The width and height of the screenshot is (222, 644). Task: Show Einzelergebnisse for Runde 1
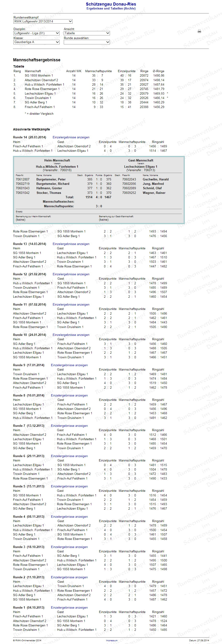click(69, 607)
